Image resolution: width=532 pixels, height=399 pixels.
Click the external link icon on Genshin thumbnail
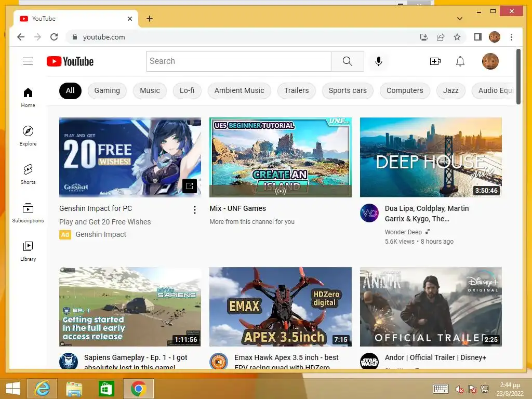189,185
